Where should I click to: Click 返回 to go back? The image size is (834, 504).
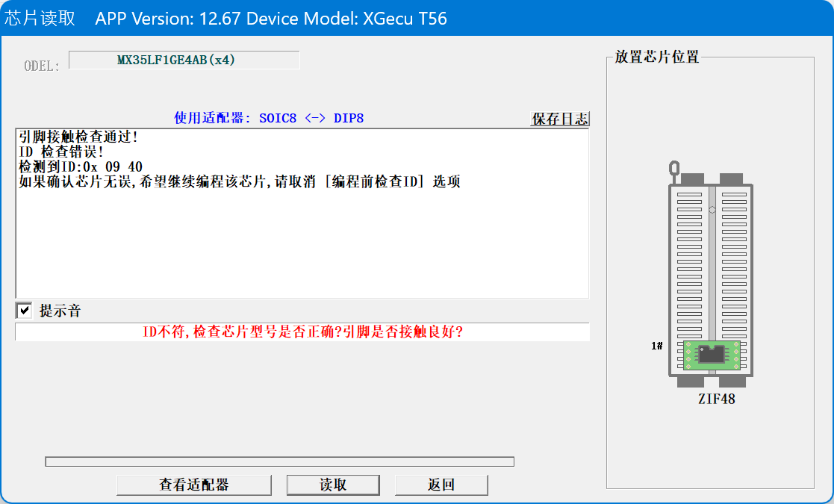click(441, 485)
